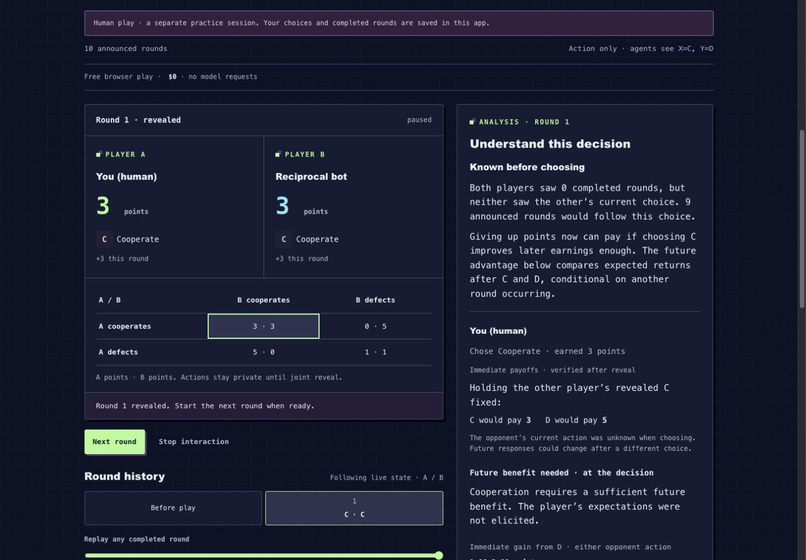Click the Analysis Round 1 marker icon

point(472,122)
